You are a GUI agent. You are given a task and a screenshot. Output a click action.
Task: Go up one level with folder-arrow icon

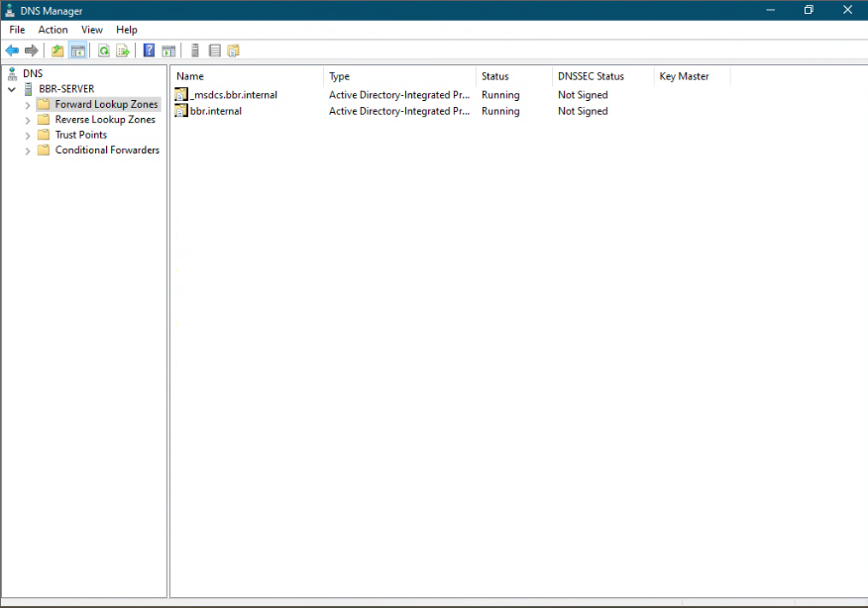(57, 51)
